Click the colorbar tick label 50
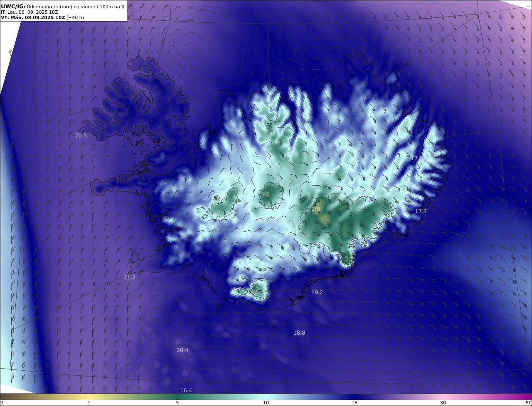 [529, 403]
